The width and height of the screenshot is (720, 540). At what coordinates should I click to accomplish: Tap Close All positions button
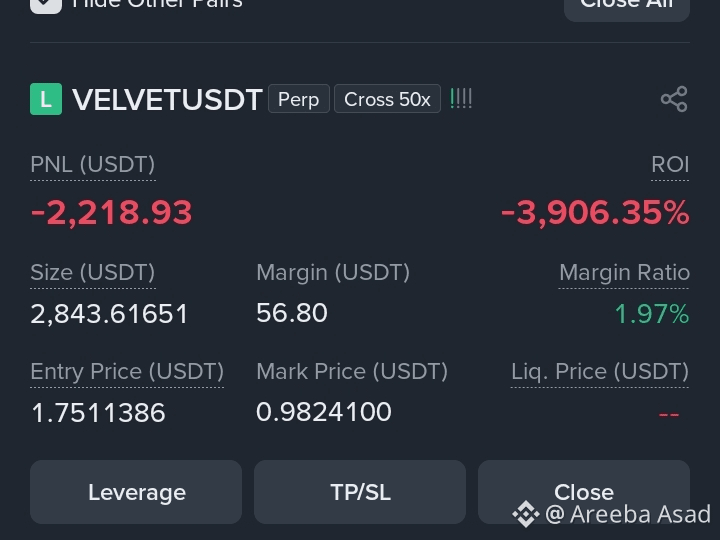coord(627,5)
